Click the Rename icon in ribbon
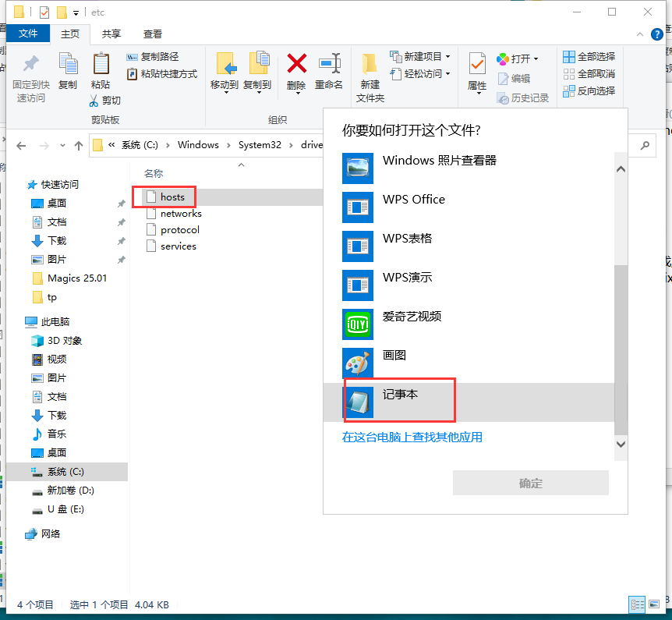The width and height of the screenshot is (672, 620). 329,64
